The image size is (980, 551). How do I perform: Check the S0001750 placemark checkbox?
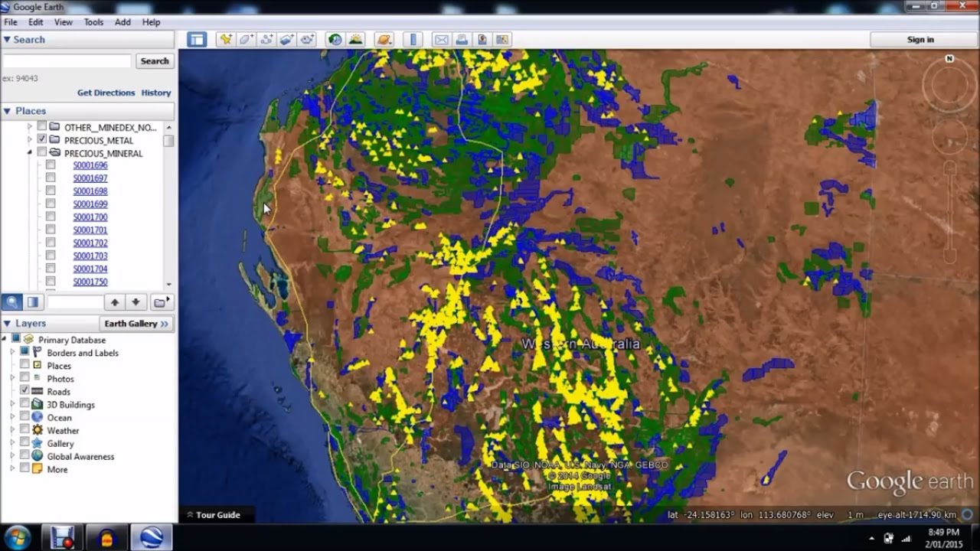(51, 282)
